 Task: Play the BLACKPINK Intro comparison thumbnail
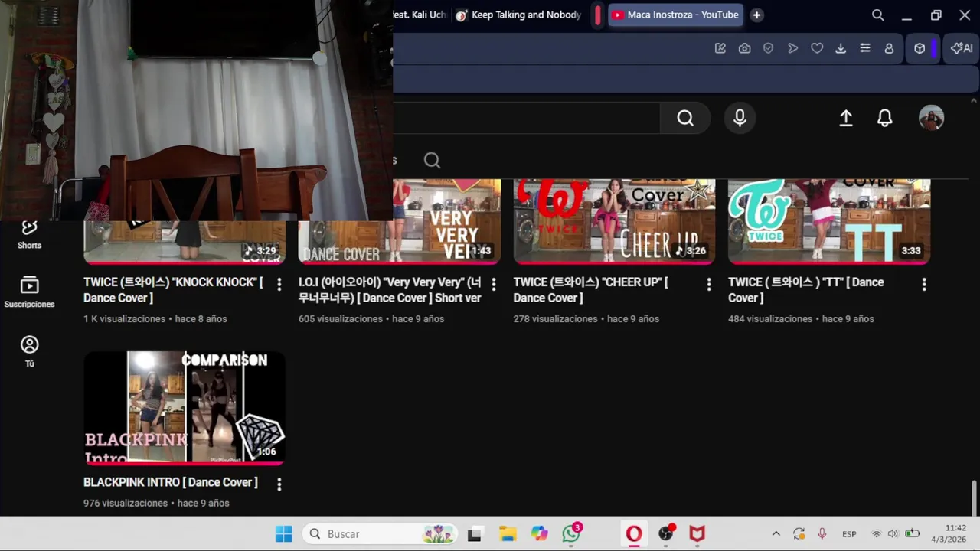tap(185, 408)
